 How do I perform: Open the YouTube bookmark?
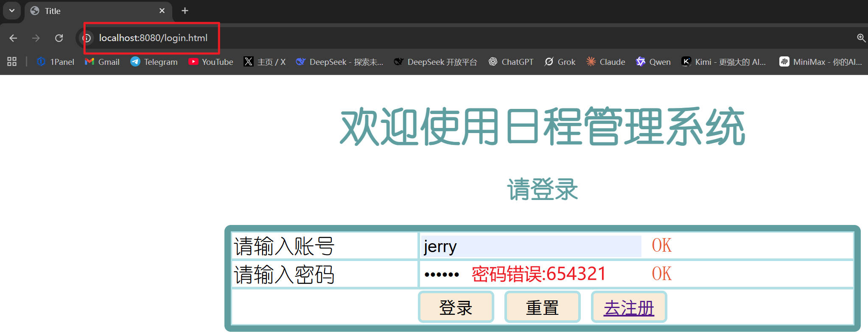(211, 62)
